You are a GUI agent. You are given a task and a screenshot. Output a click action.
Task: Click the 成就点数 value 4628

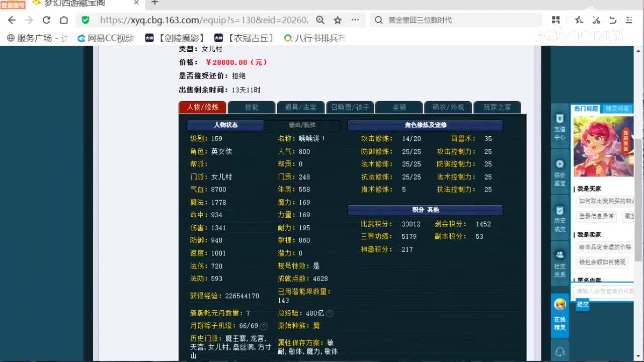point(320,279)
